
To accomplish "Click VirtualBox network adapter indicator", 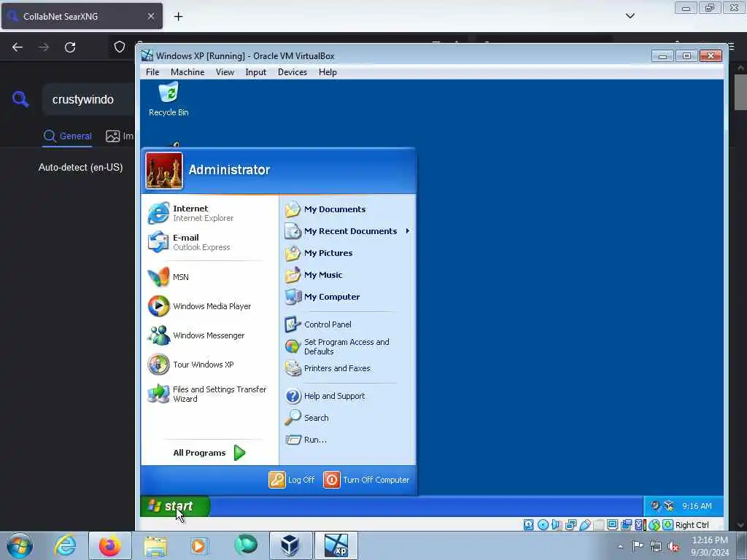I will point(570,525).
